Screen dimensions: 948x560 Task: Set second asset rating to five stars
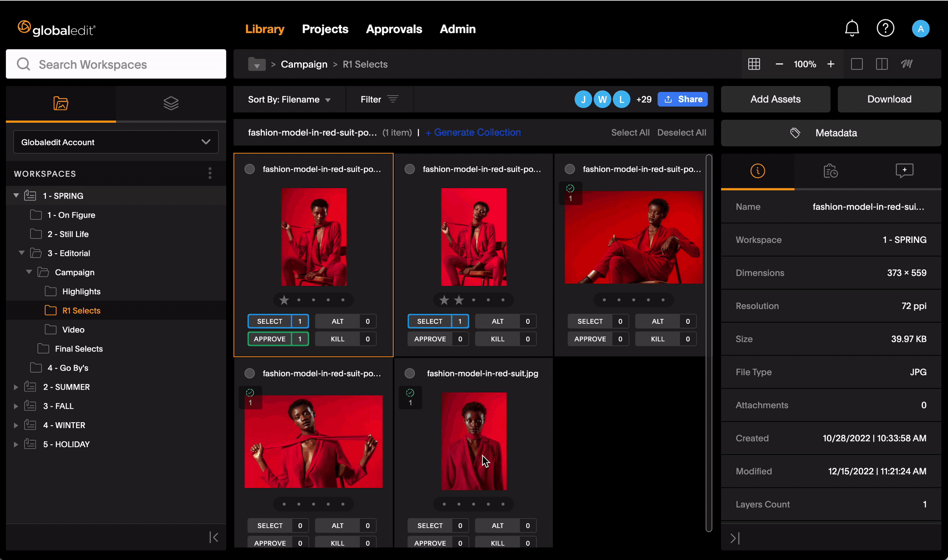click(503, 300)
